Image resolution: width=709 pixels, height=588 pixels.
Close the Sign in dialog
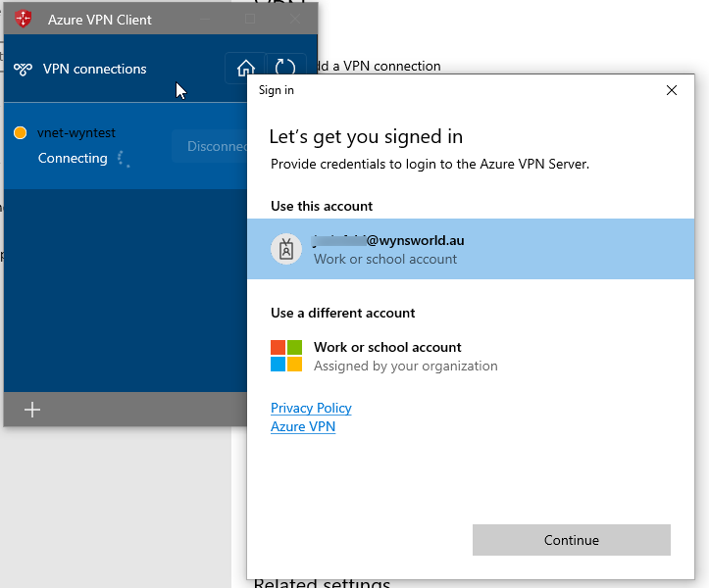click(x=672, y=90)
